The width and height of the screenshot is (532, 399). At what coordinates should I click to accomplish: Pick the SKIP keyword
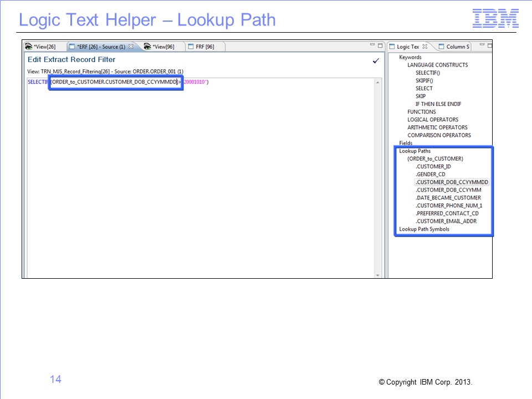pyautogui.click(x=421, y=96)
